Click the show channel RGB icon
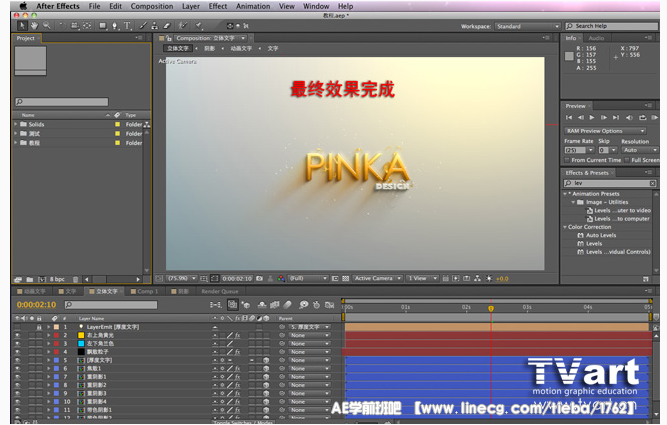The width and height of the screenshot is (667, 425). (x=281, y=279)
